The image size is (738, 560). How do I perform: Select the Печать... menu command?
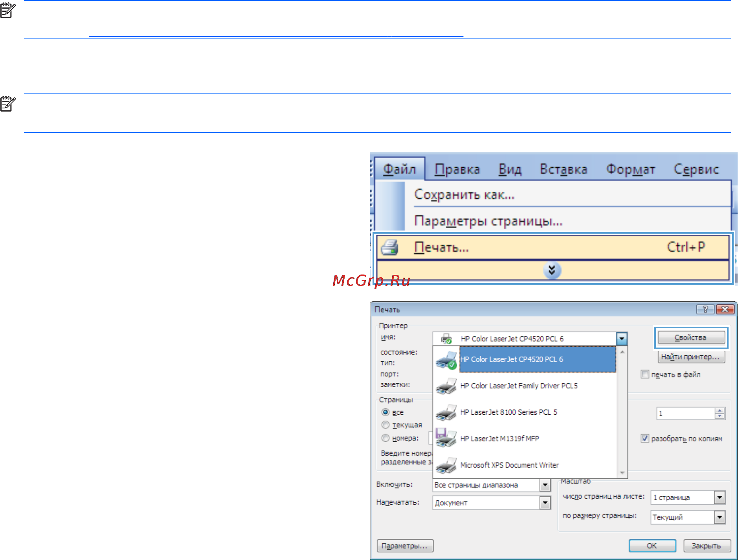pyautogui.click(x=553, y=247)
